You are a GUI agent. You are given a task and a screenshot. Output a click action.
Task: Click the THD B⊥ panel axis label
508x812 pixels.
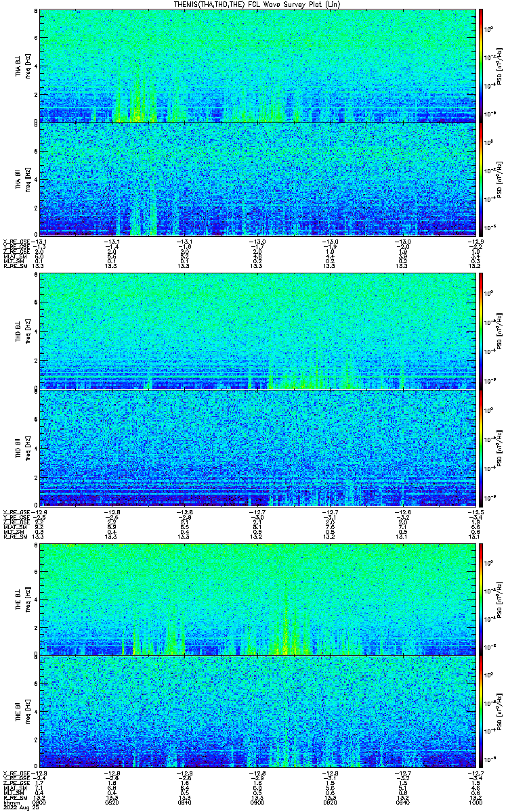coord(19,330)
